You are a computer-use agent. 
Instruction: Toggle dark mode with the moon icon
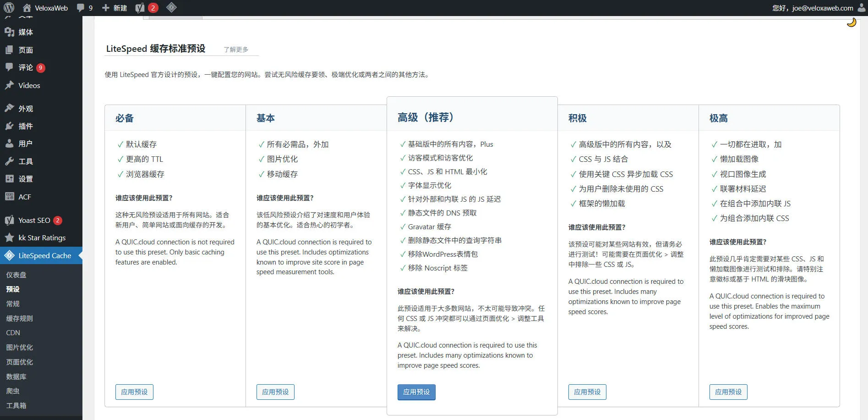coord(851,22)
